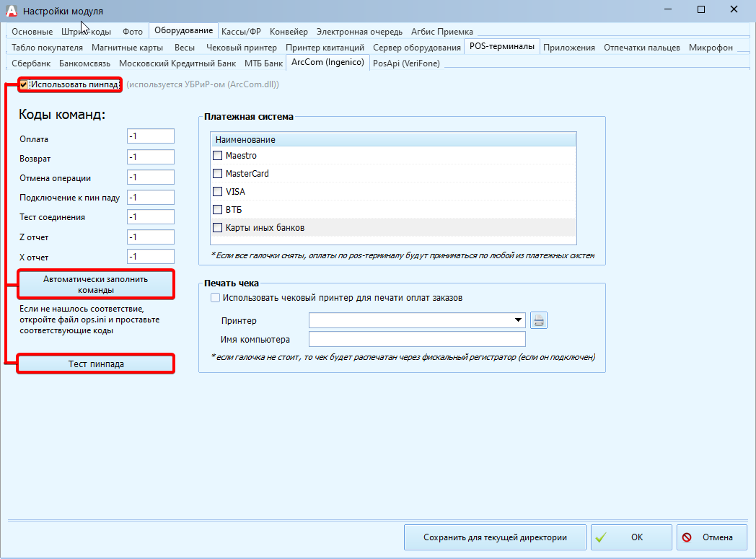Focus the Имя компьютера input field
The image size is (756, 559).
click(417, 339)
